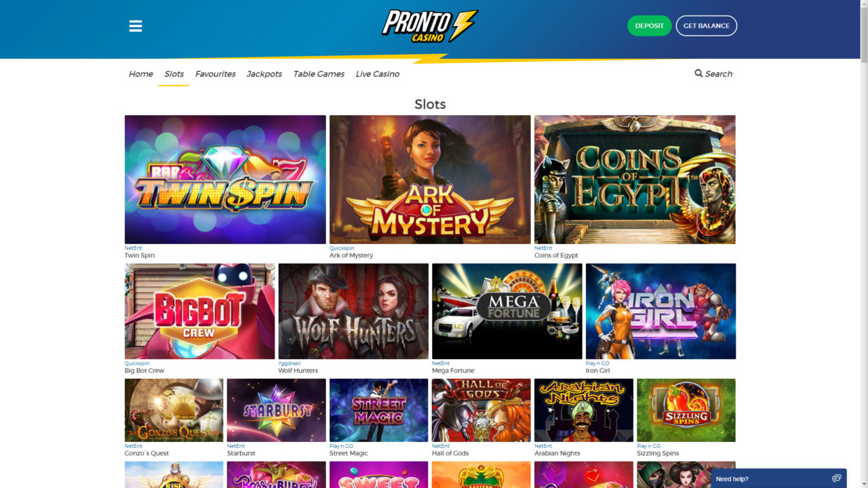Select the Favourites tab

216,74
